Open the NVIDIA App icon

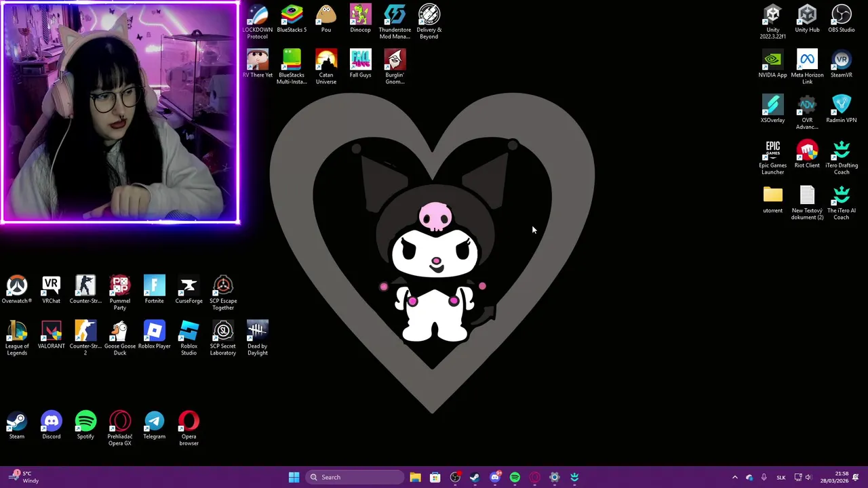773,64
